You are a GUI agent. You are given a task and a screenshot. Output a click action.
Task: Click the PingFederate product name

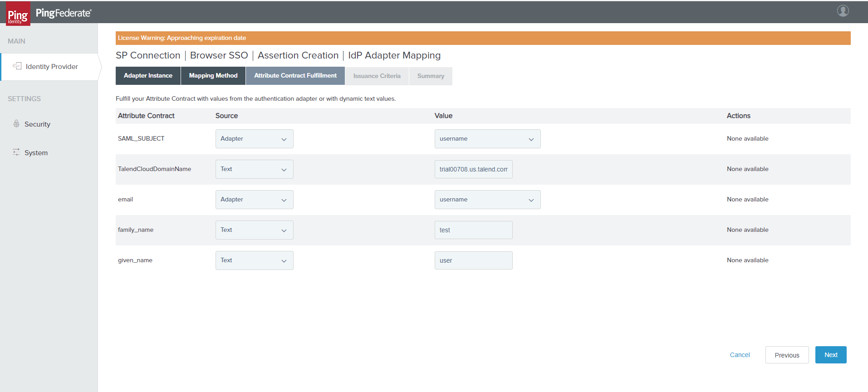[64, 13]
